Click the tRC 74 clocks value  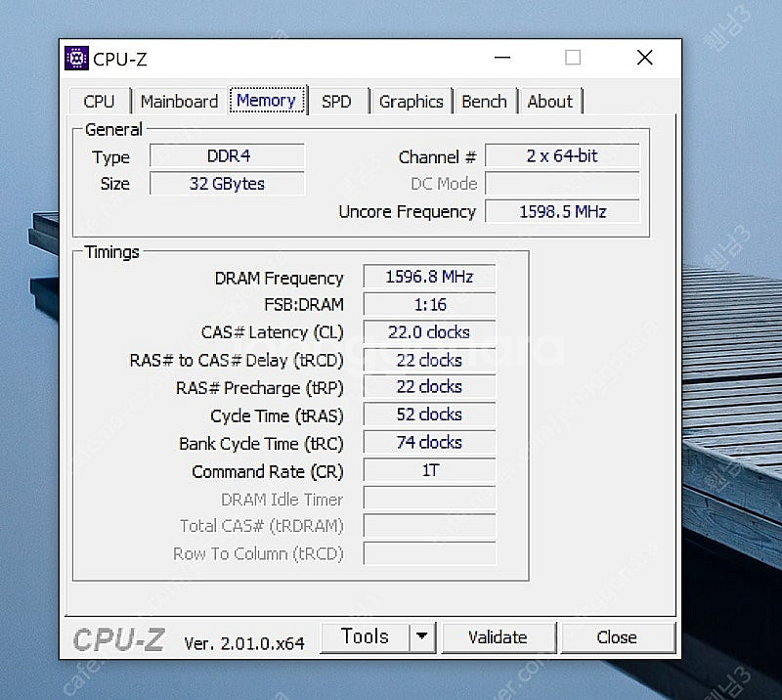coord(429,443)
